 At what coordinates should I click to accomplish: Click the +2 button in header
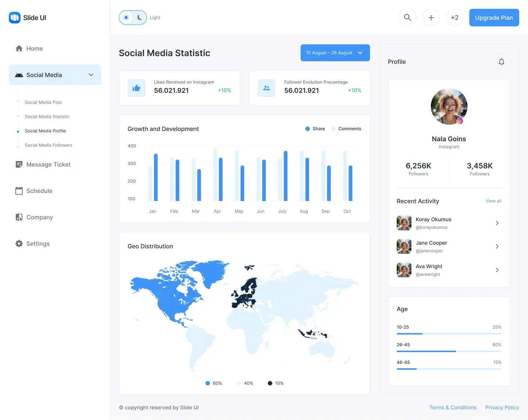(x=455, y=18)
